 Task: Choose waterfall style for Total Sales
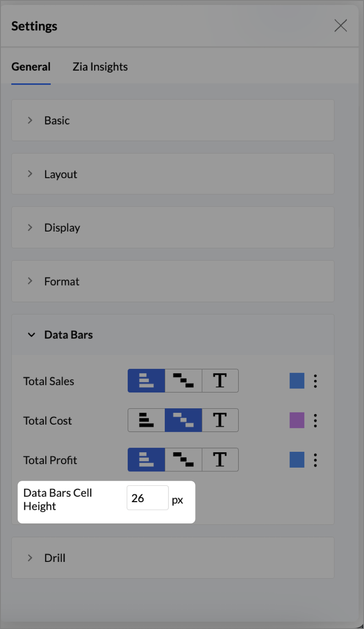(183, 381)
